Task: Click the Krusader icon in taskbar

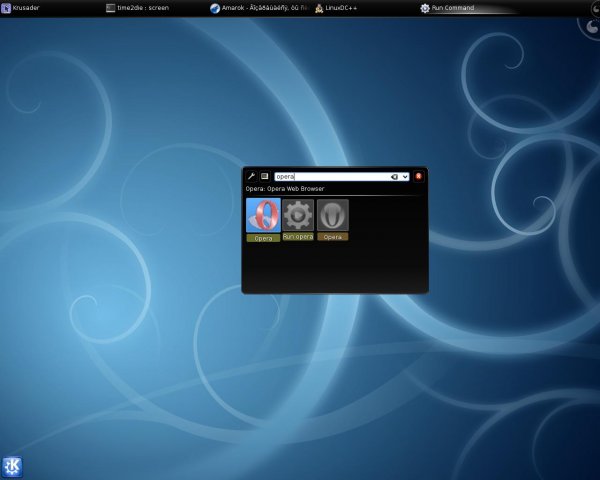Action: [x=6, y=8]
